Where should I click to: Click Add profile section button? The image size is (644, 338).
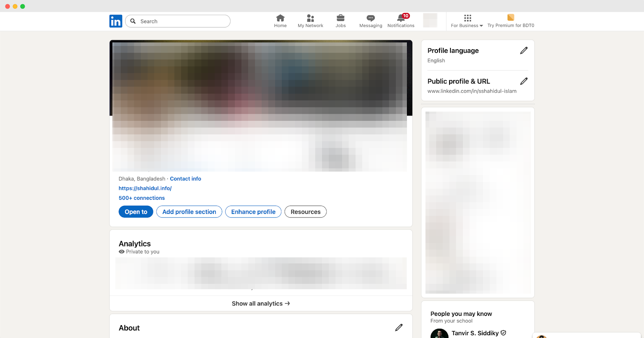pos(189,212)
